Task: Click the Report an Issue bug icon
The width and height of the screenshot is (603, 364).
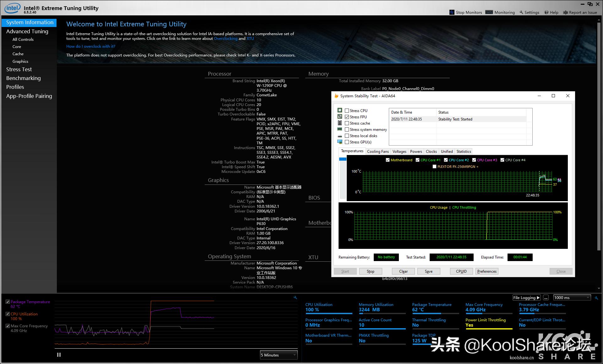Action: point(565,12)
